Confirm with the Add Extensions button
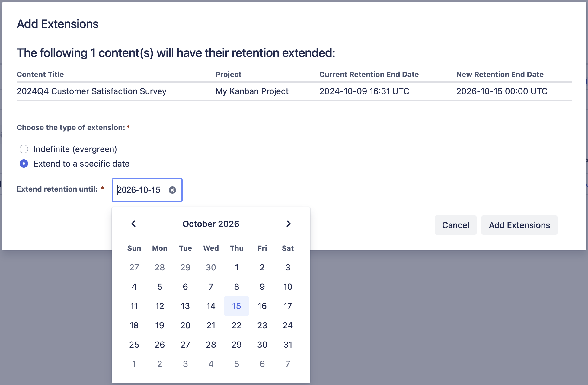The width and height of the screenshot is (588, 385). (x=519, y=225)
